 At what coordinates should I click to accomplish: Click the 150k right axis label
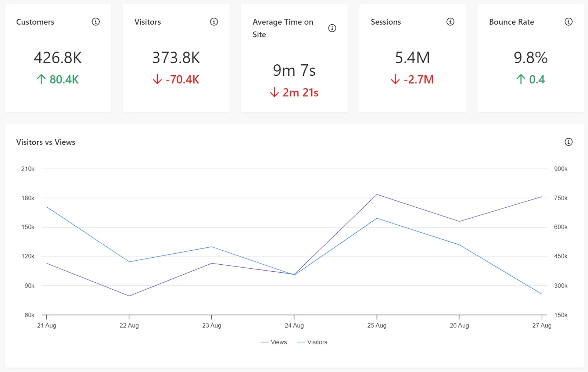pyautogui.click(x=561, y=315)
